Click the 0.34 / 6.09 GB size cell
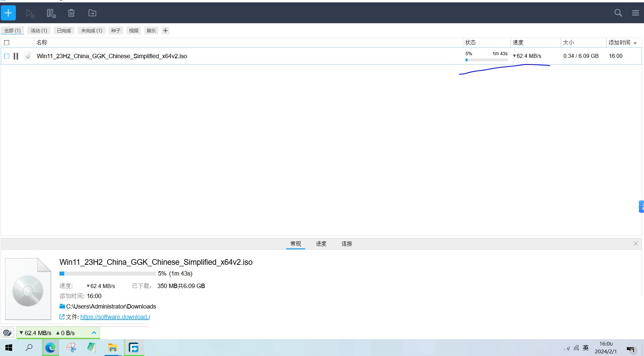 (581, 56)
